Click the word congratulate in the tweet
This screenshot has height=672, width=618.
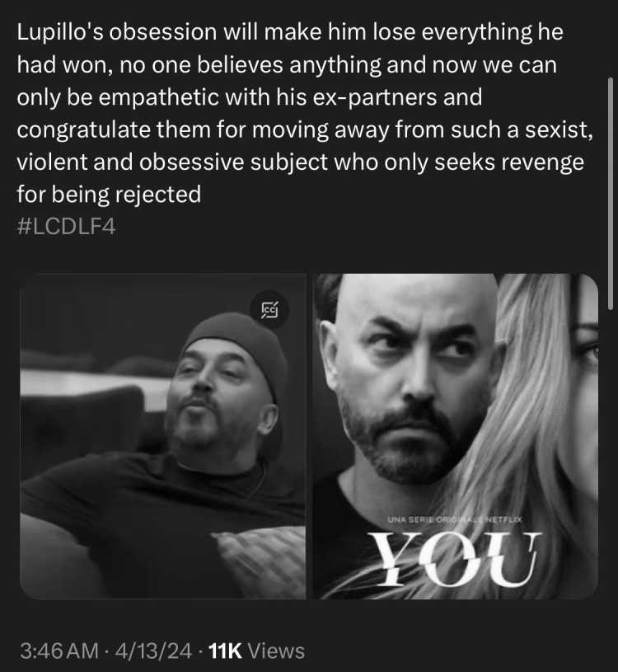pyautogui.click(x=83, y=130)
